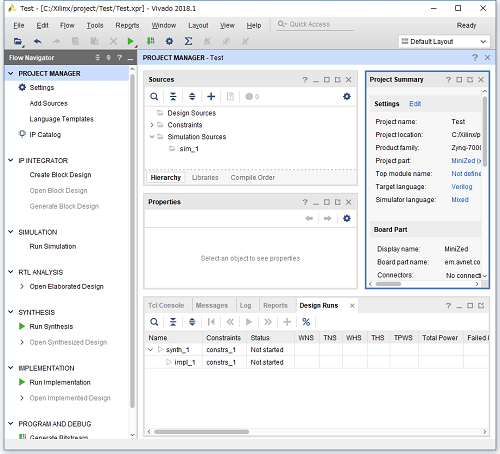500x454 pixels.
Task: Open the Reports menu
Action: click(x=127, y=25)
